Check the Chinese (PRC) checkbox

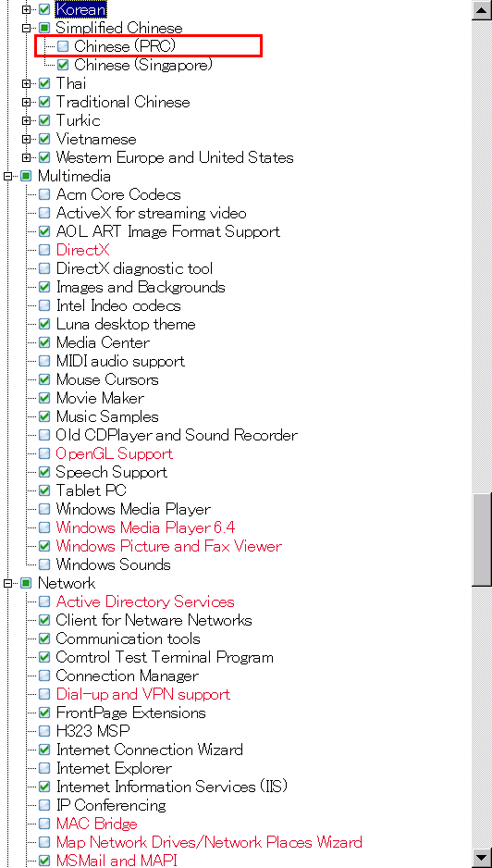click(x=63, y=46)
